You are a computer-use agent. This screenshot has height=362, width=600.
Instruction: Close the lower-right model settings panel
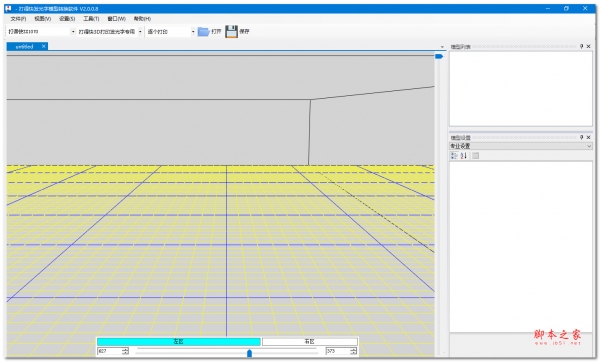pyautogui.click(x=589, y=137)
